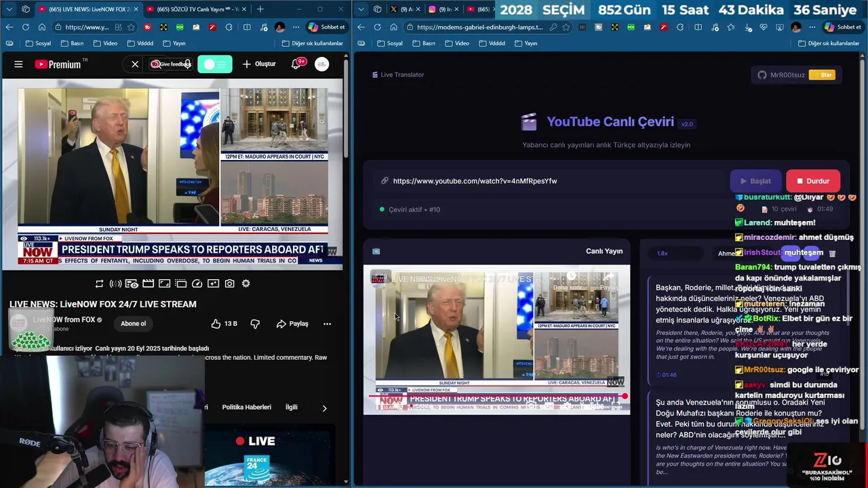Viewport: 868px width, 488px height.
Task: Open Sosyal bookmarks folder in left browser
Action: (38, 43)
